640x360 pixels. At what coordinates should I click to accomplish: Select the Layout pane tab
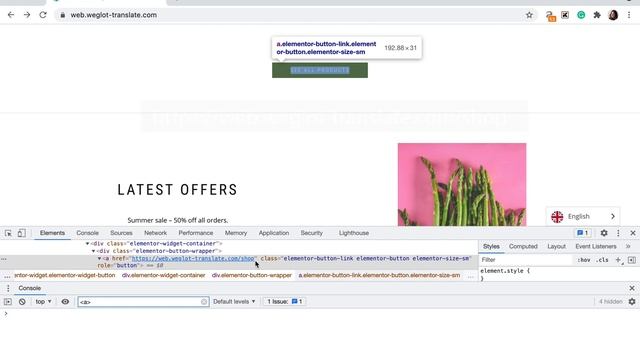pyautogui.click(x=556, y=247)
